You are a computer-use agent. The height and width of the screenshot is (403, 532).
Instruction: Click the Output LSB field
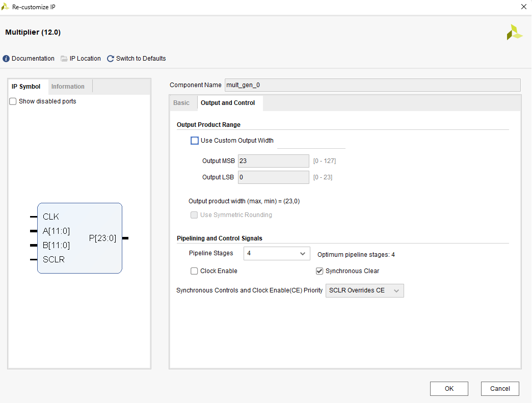coord(274,177)
